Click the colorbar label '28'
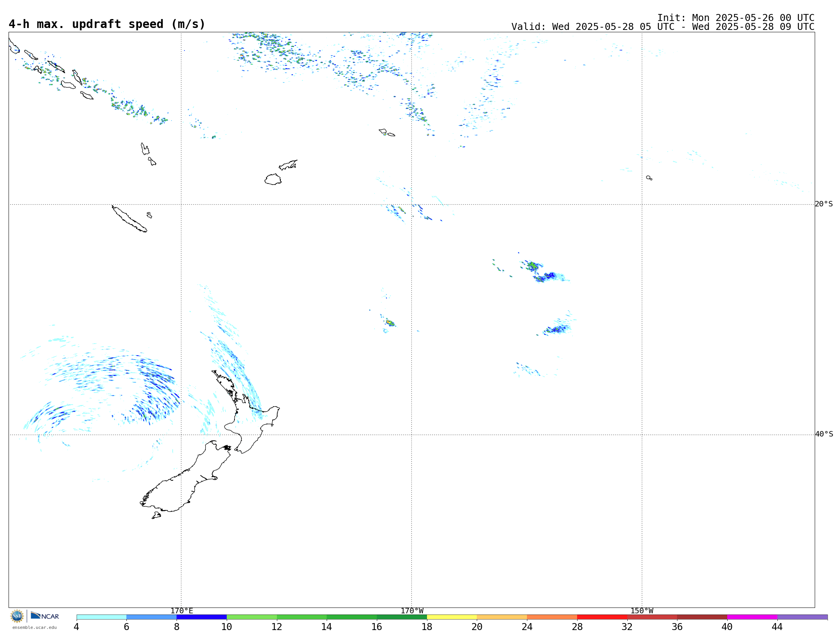 pyautogui.click(x=577, y=627)
